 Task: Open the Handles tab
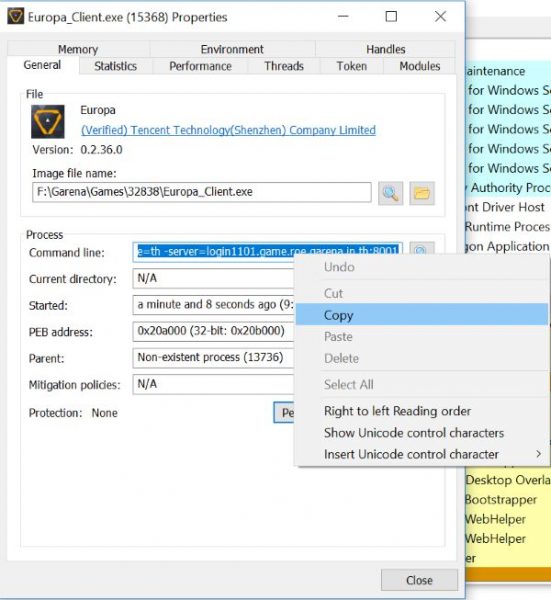(x=385, y=49)
